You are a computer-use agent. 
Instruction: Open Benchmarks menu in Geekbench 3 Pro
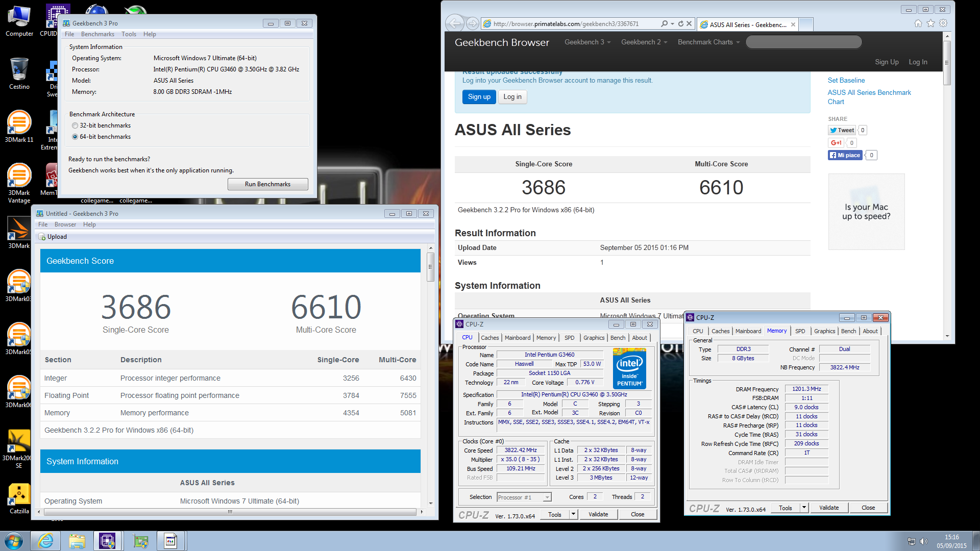(97, 34)
